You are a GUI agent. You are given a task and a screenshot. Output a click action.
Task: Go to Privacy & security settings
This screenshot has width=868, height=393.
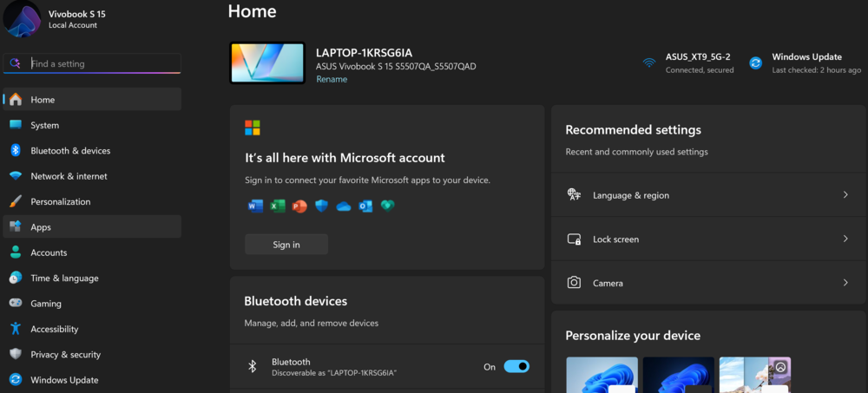point(92,354)
